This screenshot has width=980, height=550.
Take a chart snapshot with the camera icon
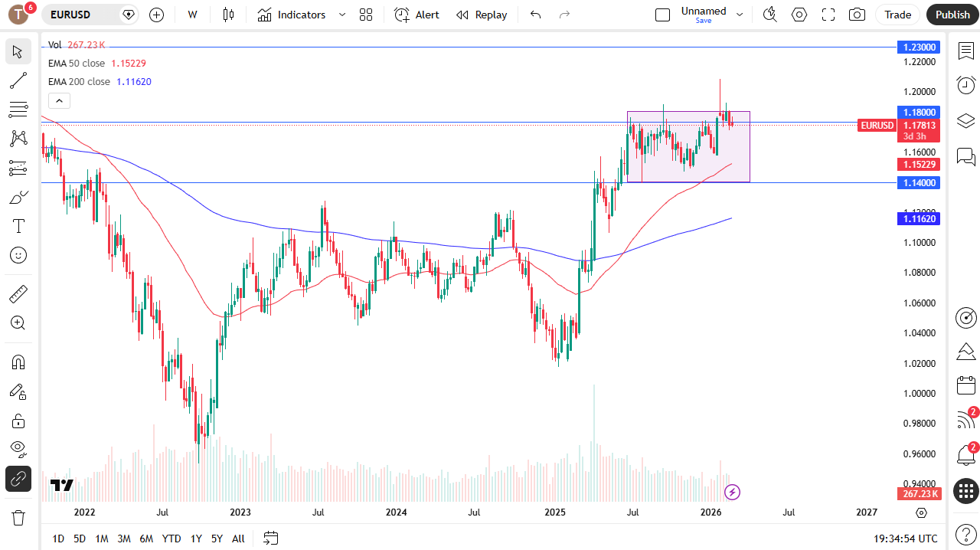856,15
